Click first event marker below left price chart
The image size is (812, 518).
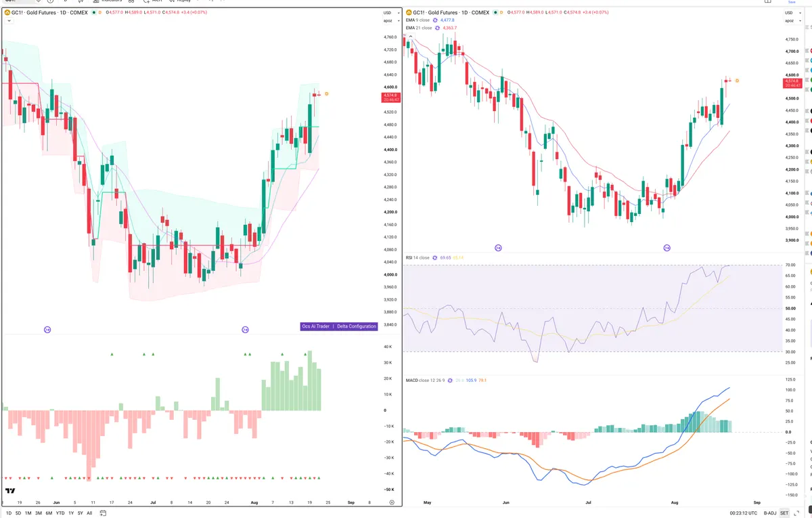pos(47,330)
